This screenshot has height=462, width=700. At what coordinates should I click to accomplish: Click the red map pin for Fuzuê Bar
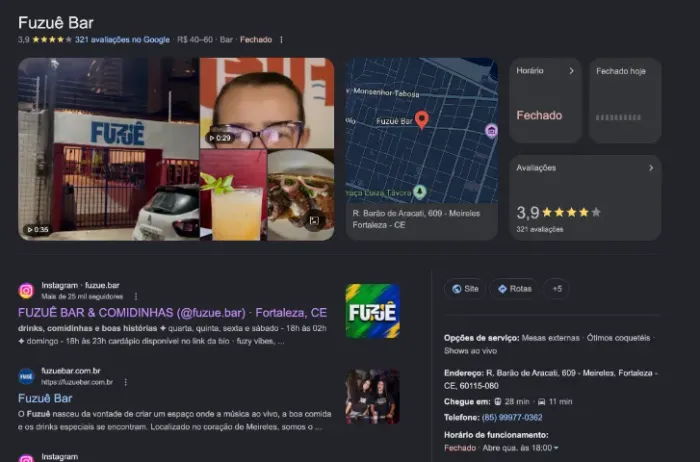click(x=421, y=120)
